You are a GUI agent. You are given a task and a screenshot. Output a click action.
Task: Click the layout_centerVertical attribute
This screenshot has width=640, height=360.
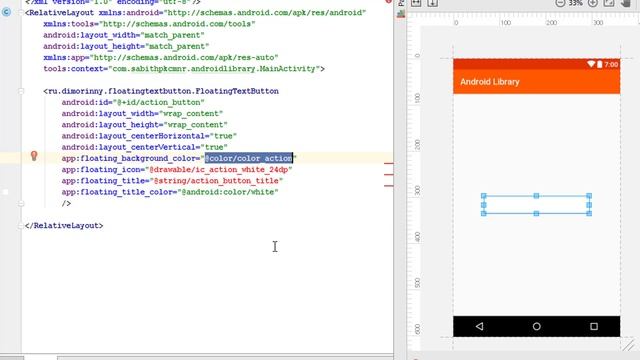(x=144, y=147)
